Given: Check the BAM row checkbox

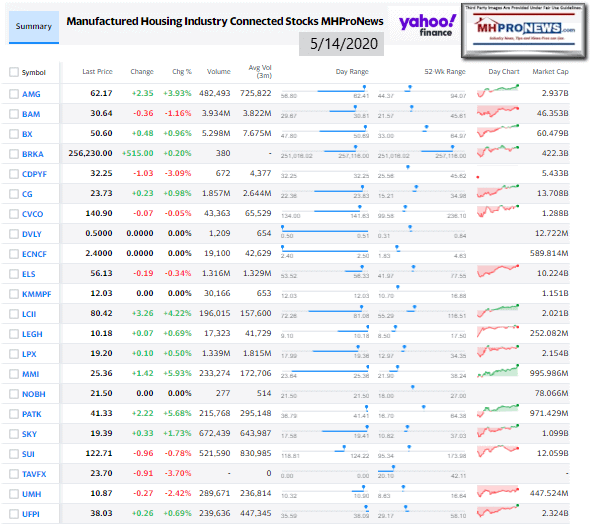Looking at the screenshot, I should [14, 114].
